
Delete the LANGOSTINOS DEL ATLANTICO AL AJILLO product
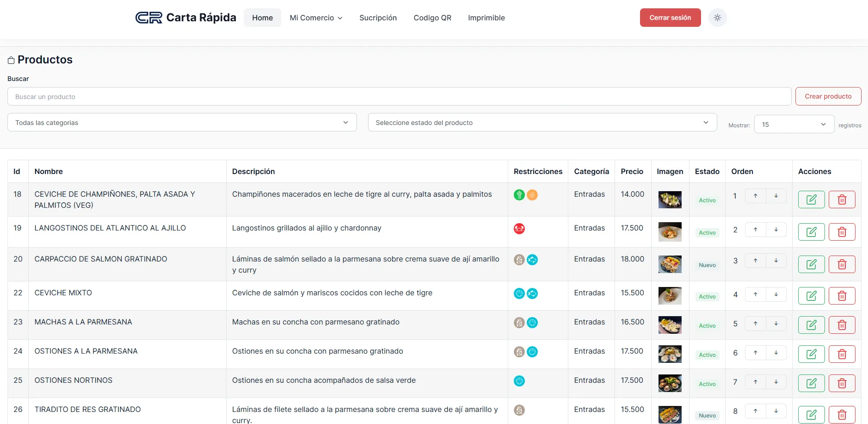[x=842, y=232]
